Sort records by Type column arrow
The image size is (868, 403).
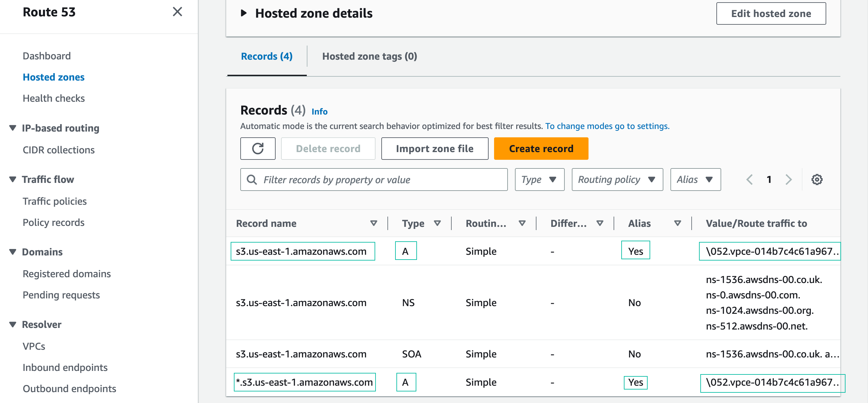[437, 223]
